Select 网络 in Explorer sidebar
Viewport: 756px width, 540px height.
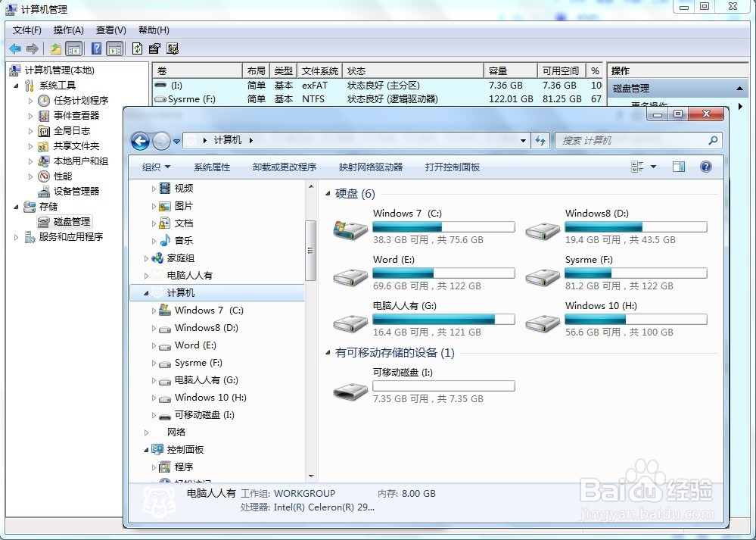[176, 432]
